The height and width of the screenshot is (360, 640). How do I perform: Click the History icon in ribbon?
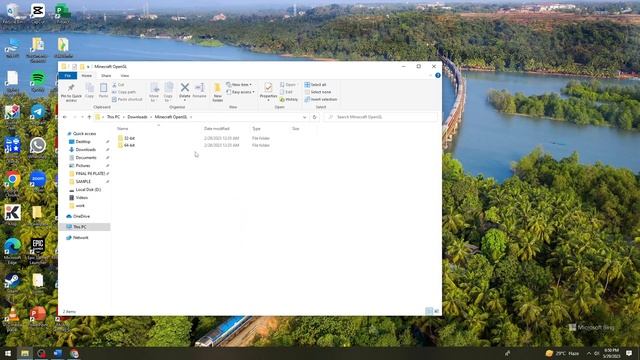[x=282, y=100]
